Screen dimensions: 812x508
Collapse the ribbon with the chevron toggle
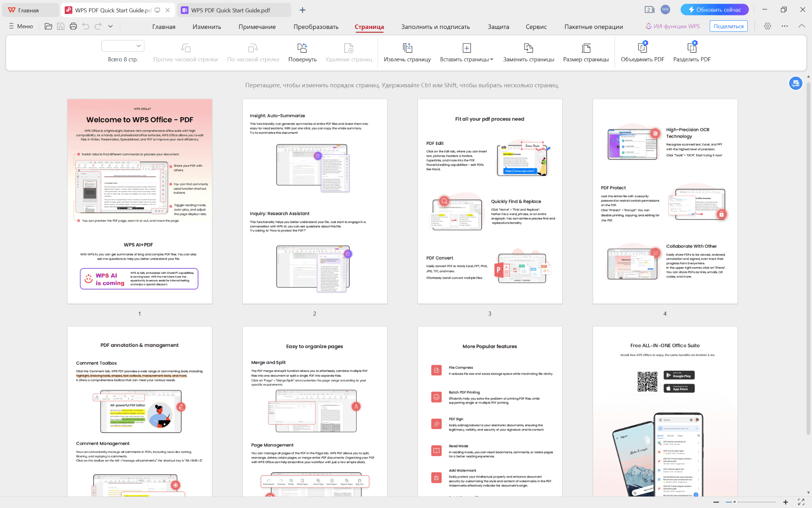[x=801, y=26]
